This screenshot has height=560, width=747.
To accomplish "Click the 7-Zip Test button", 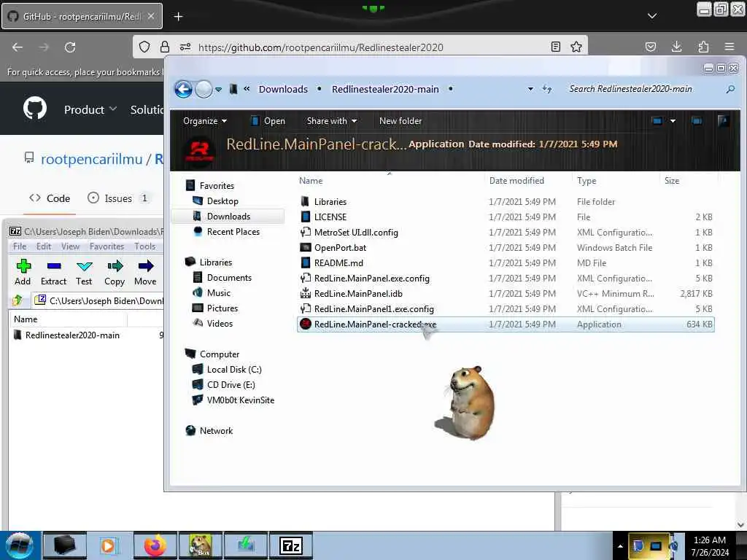I will pos(84,273).
